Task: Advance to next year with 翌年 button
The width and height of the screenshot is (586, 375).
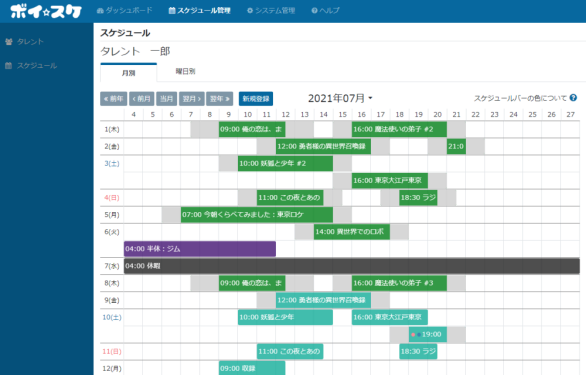Action: 220,99
